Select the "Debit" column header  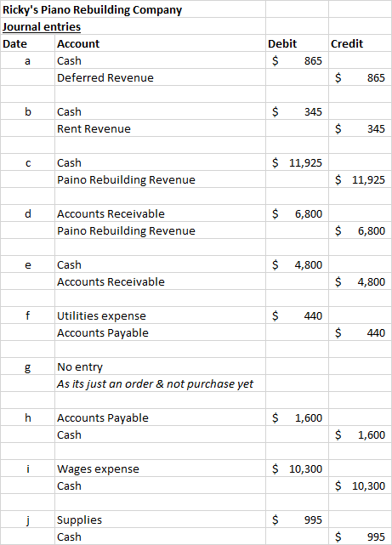[x=297, y=43]
